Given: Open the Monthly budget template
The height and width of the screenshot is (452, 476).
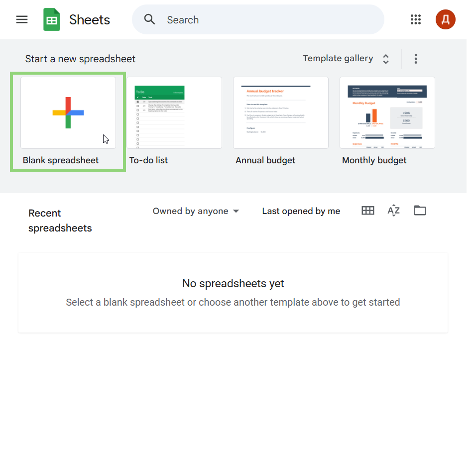Looking at the screenshot, I should [x=387, y=113].
